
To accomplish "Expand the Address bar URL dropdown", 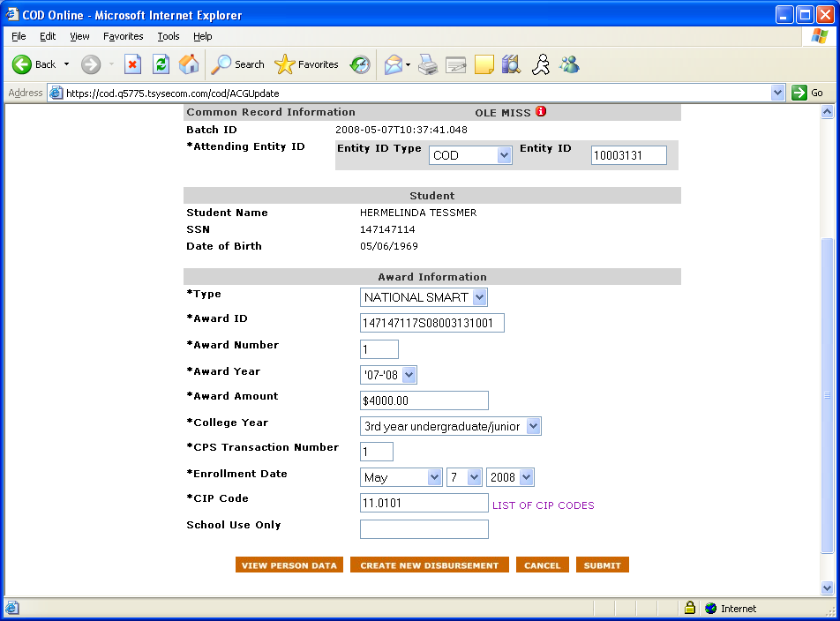I will (x=778, y=93).
